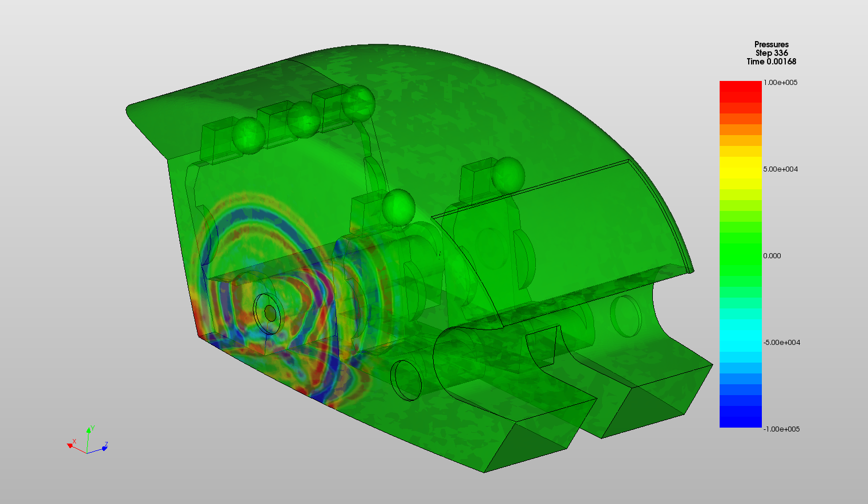Screen dimensions: 868x504
Task: Click the X axis label on the orientation triad
Action: pyautogui.click(x=74, y=441)
